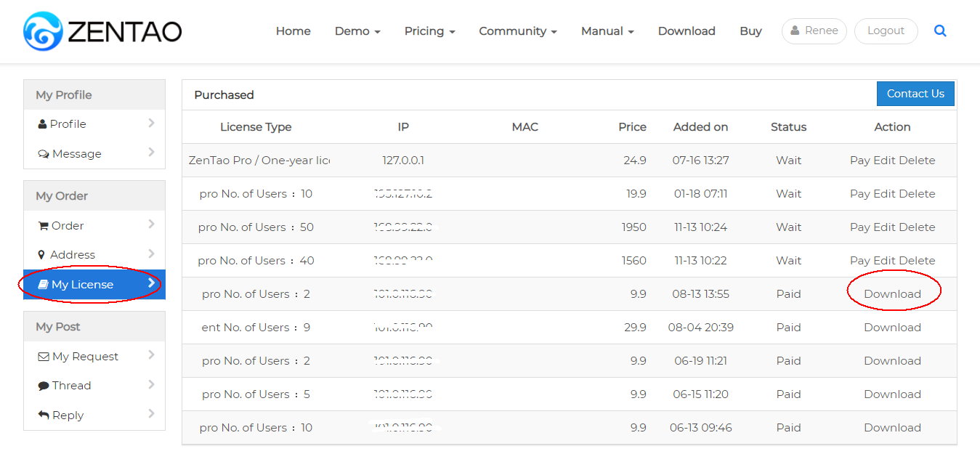Open My Request in sidebar
The width and height of the screenshot is (980, 454).
click(94, 357)
